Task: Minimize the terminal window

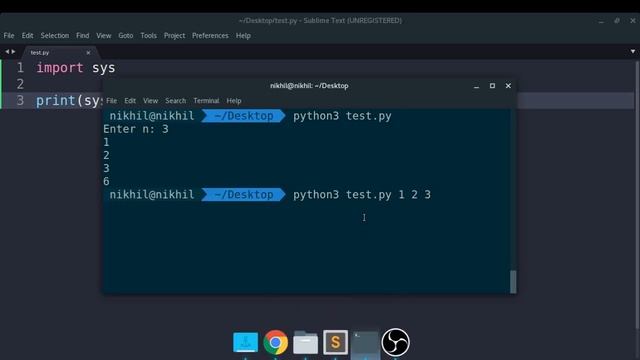Action: pos(476,86)
